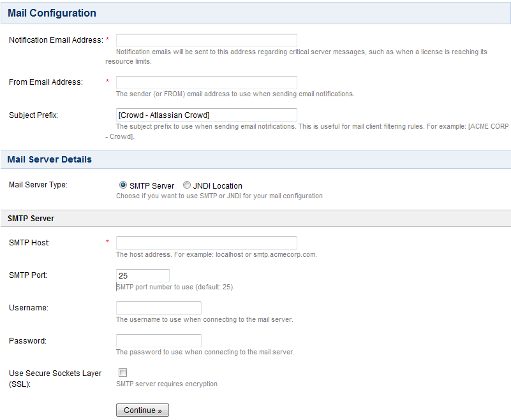Enable the Use Secure Sockets Layer checkbox
Image resolution: width=511 pixels, height=420 pixels.
point(123,372)
